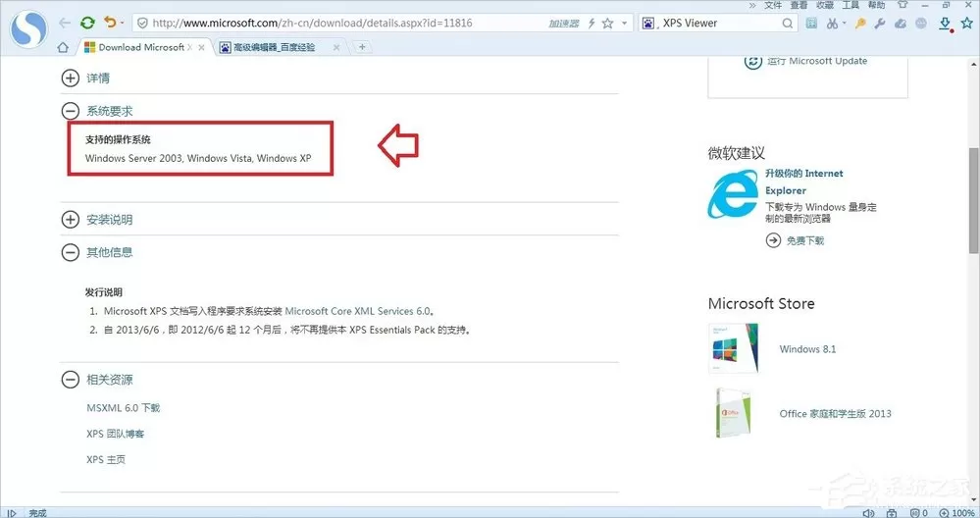The height and width of the screenshot is (518, 980).
Task: Open the scissors screenshot tool
Action: coord(832,24)
